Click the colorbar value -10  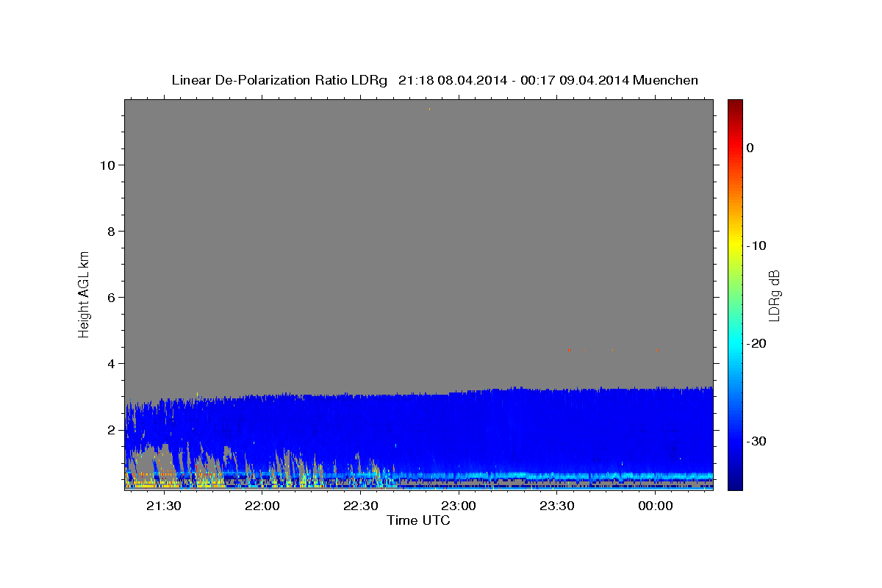756,245
